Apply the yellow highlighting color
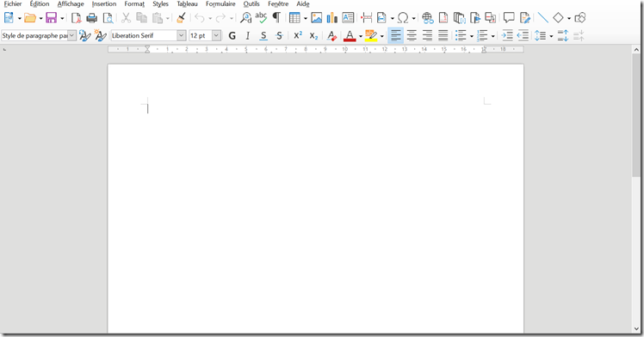 [x=371, y=35]
